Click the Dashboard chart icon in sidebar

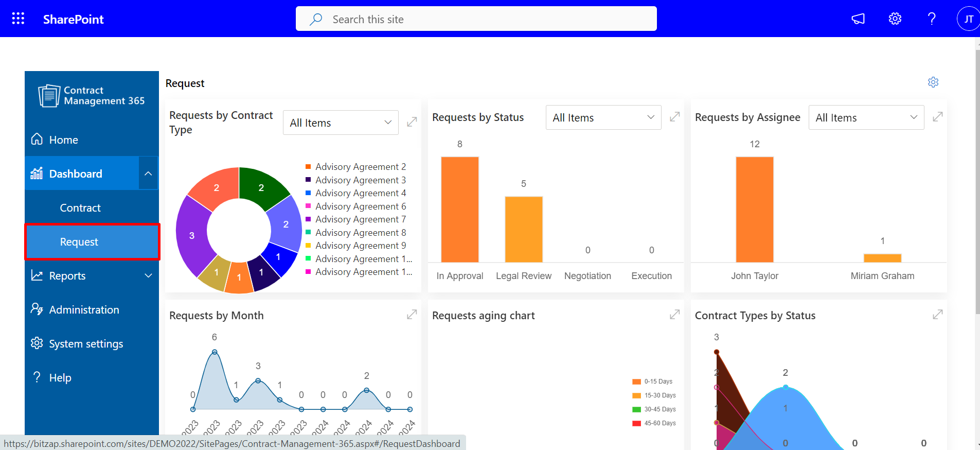coord(37,174)
